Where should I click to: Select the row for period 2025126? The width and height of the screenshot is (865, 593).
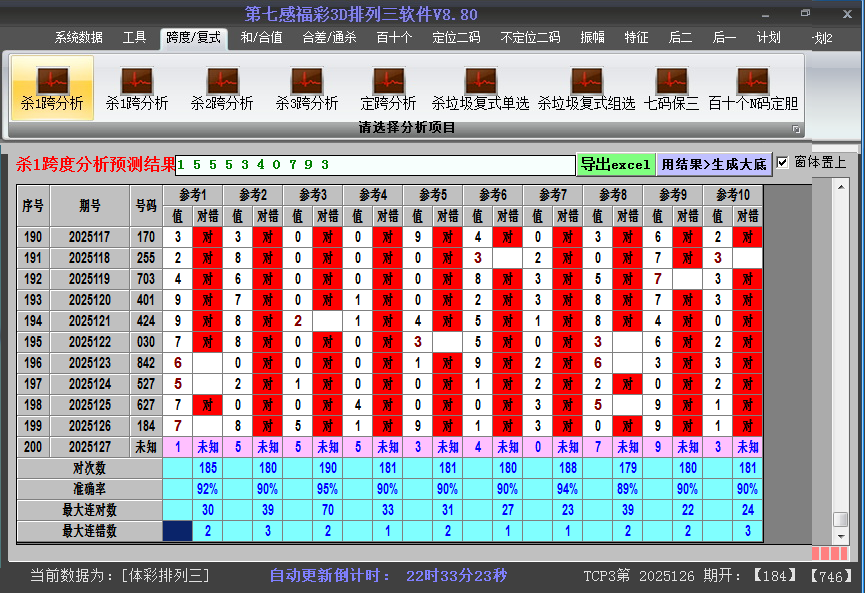pyautogui.click(x=389, y=426)
